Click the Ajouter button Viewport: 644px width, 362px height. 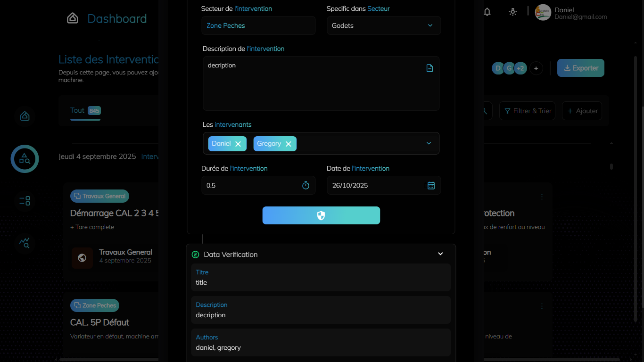(582, 111)
